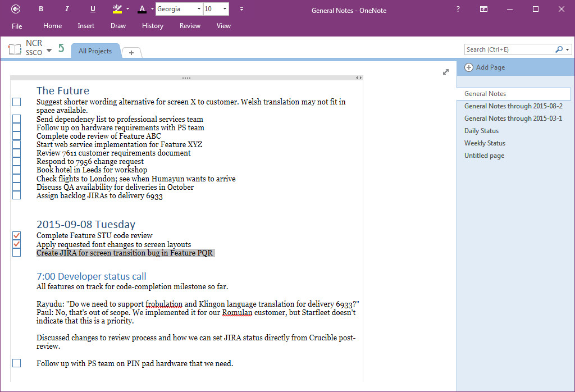Open the highlight color dropdown arrow
The width and height of the screenshot is (575, 392).
click(127, 9)
